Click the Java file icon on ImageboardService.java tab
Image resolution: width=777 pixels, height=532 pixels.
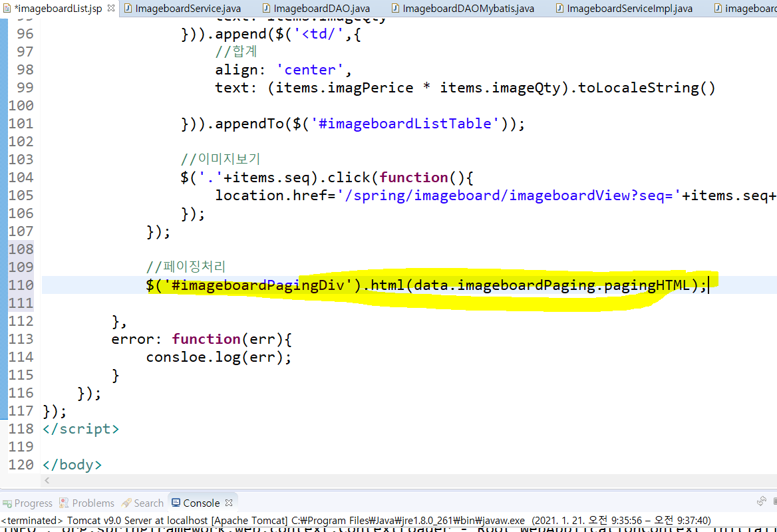(128, 9)
